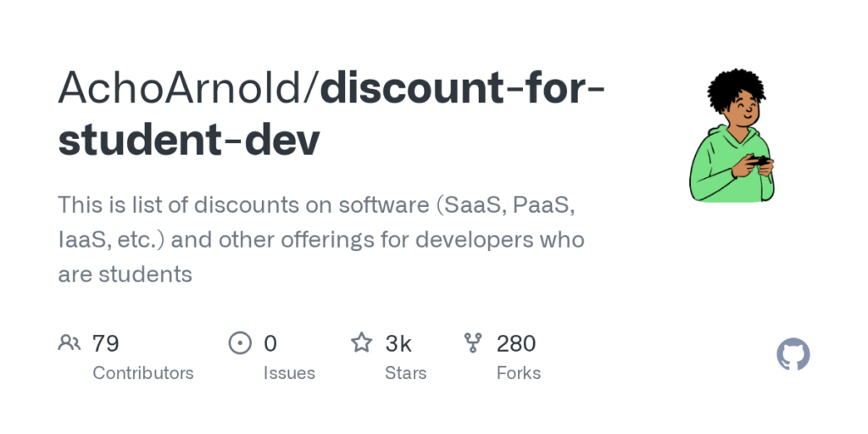Open the Forks label
This screenshot has height=434, width=868.
(518, 373)
